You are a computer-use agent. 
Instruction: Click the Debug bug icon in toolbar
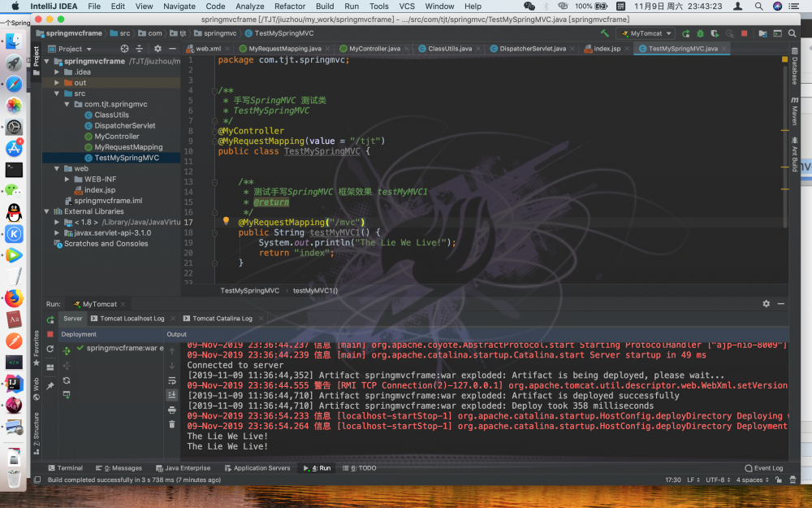(x=699, y=33)
